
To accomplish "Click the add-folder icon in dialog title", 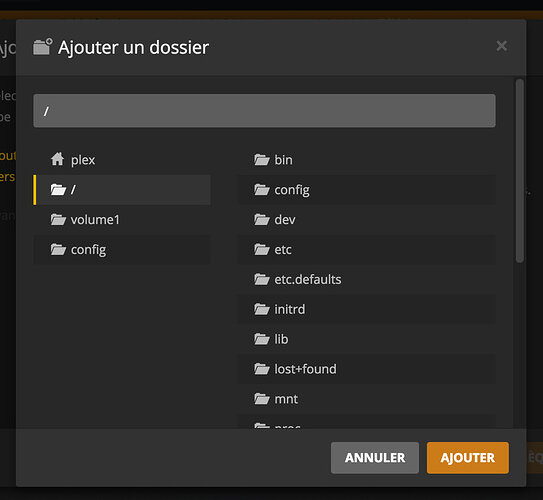I will [x=43, y=47].
